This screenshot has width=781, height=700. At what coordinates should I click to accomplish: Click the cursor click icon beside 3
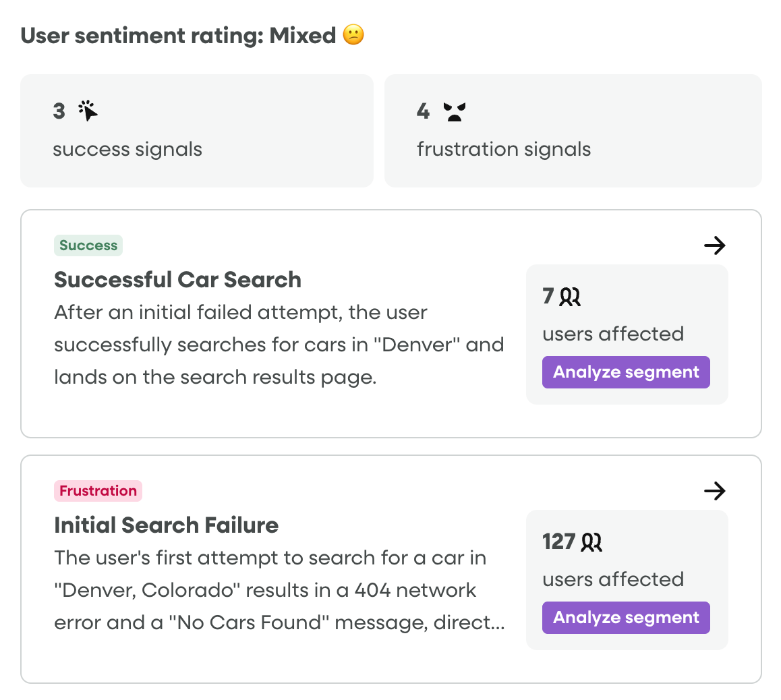pos(88,111)
